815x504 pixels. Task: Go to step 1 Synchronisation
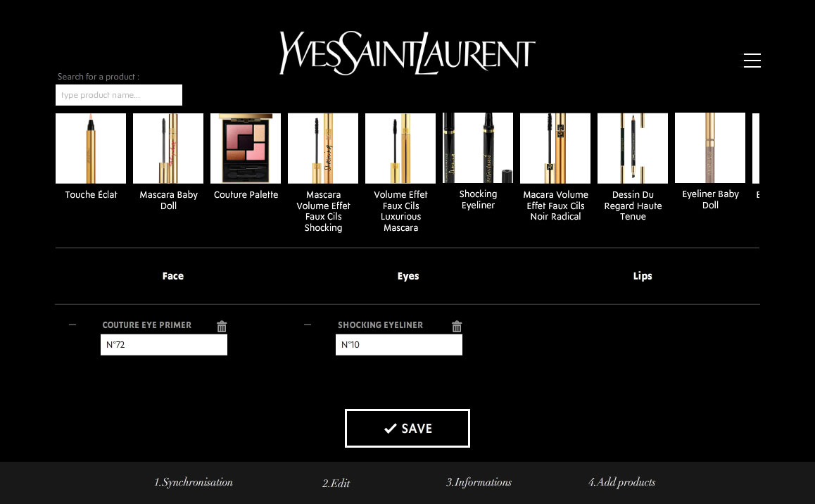click(x=194, y=482)
